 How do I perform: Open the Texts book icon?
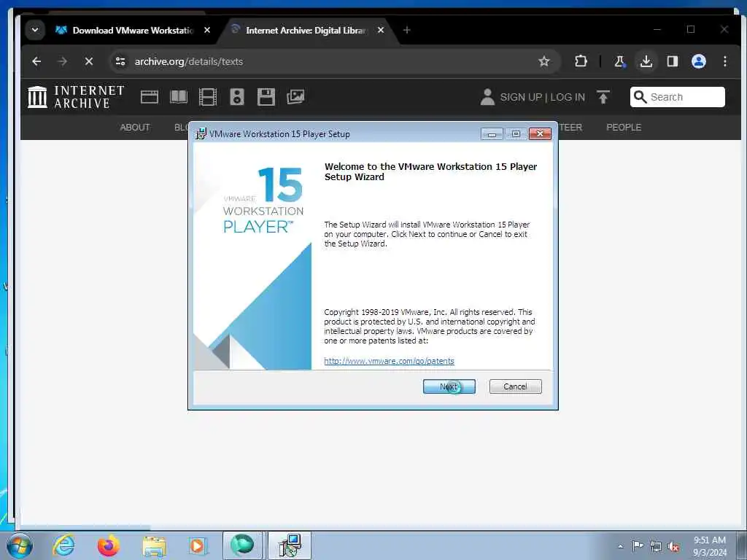pos(179,97)
